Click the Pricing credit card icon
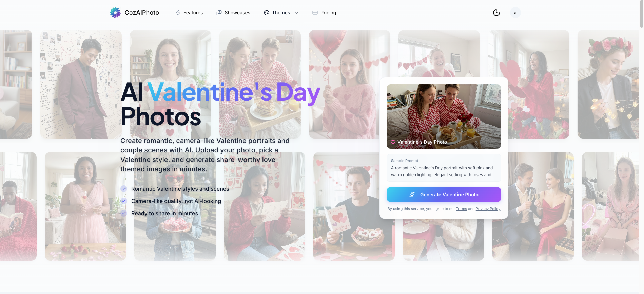 tap(315, 13)
